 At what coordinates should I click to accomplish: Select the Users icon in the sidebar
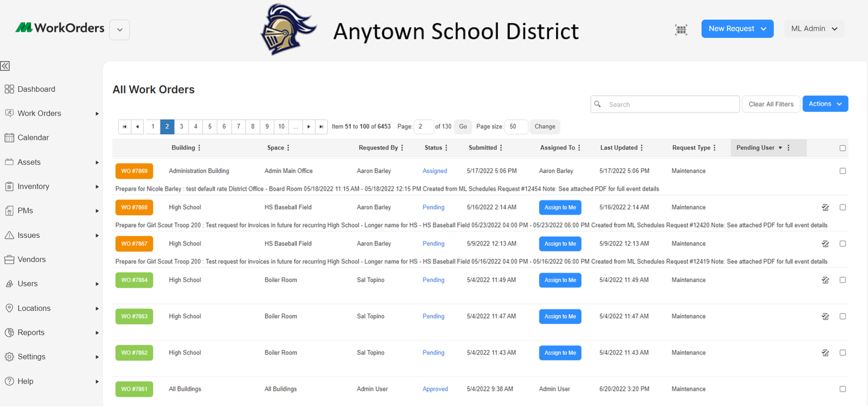[x=9, y=283]
